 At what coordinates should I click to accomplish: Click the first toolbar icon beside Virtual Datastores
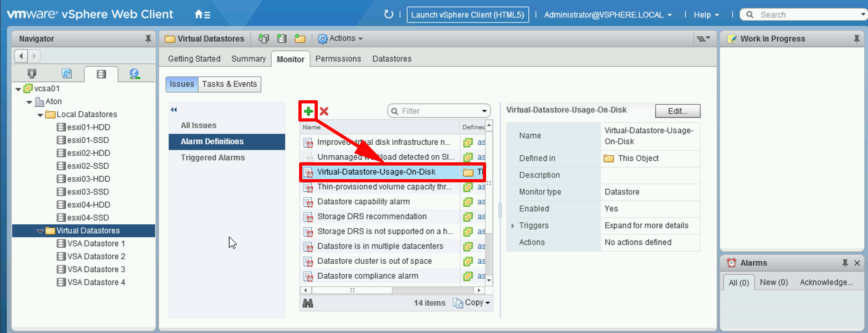tap(263, 39)
